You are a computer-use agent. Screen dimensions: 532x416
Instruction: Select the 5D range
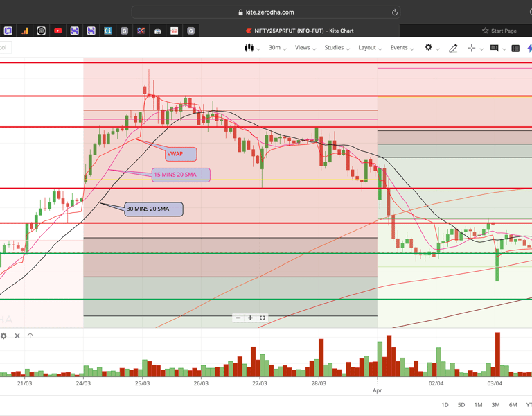[x=461, y=405]
